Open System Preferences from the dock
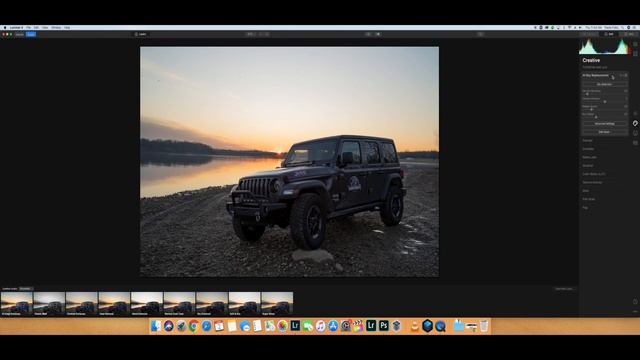Screen dimensions: 640x360 (346, 326)
